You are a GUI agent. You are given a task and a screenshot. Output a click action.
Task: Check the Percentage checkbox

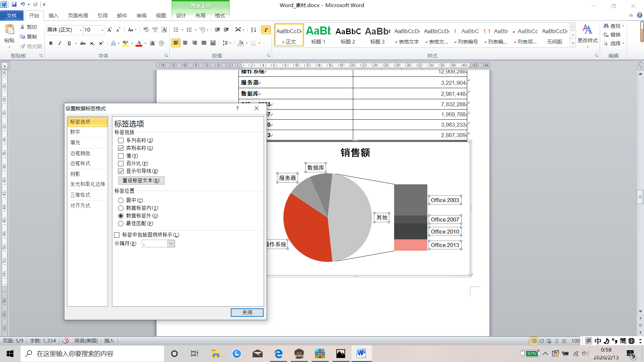tap(121, 164)
